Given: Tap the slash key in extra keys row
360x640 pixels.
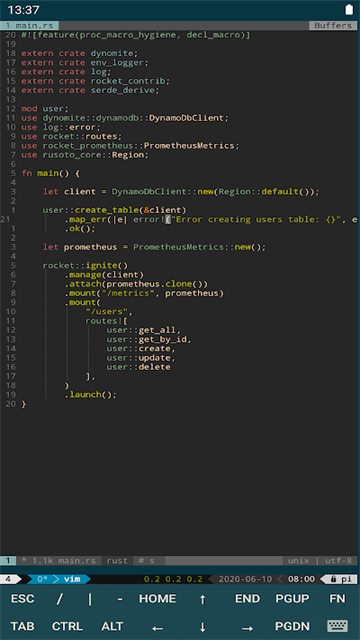Looking at the screenshot, I should click(60, 599).
